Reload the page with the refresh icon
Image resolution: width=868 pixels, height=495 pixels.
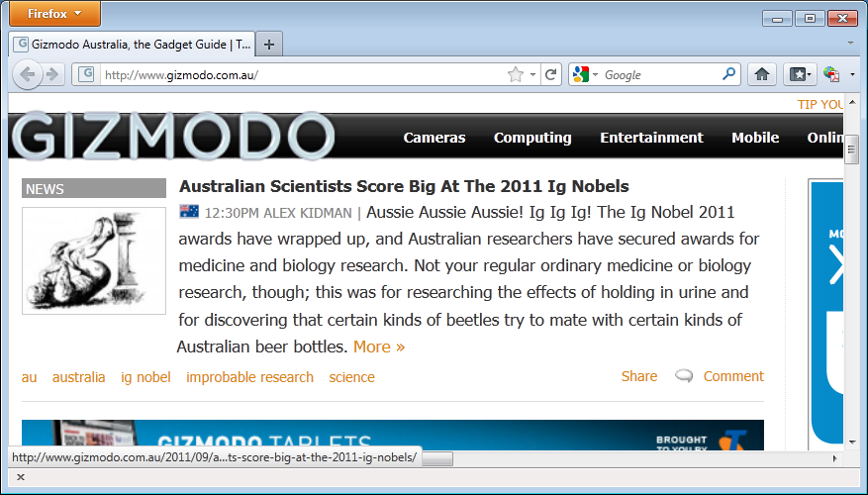tap(551, 74)
